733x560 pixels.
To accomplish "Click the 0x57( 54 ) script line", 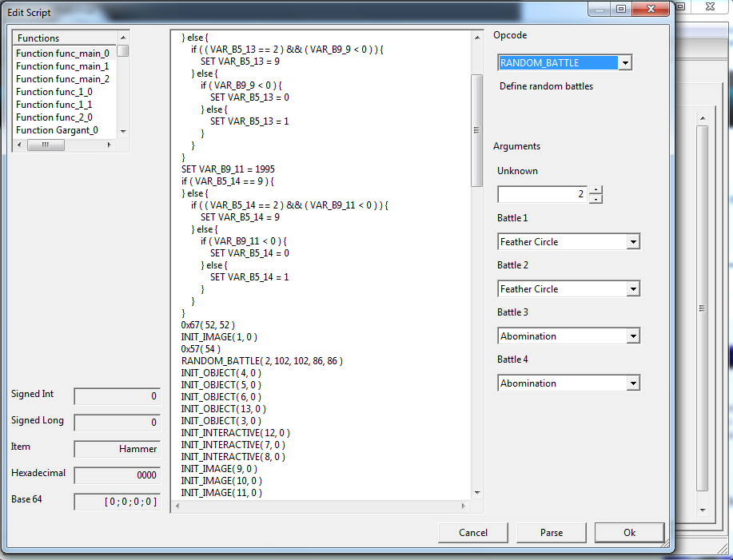I will click(201, 349).
